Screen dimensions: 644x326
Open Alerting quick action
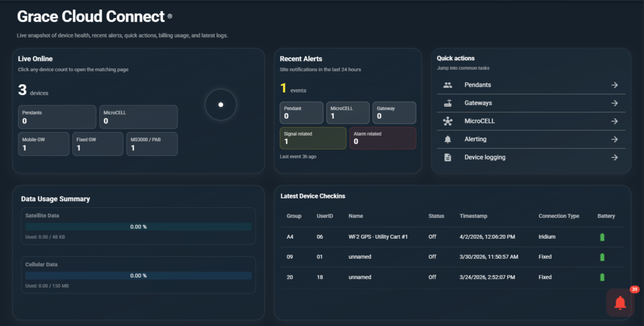[531, 139]
